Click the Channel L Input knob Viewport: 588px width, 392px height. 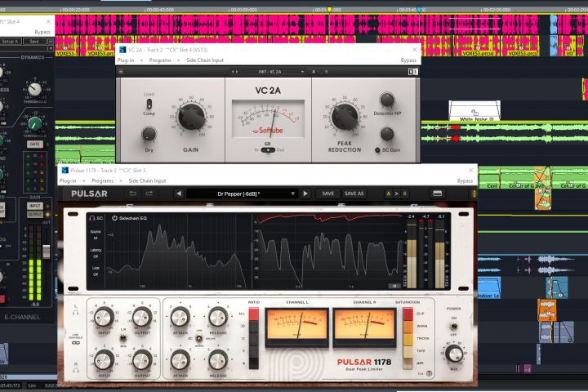coord(104,317)
